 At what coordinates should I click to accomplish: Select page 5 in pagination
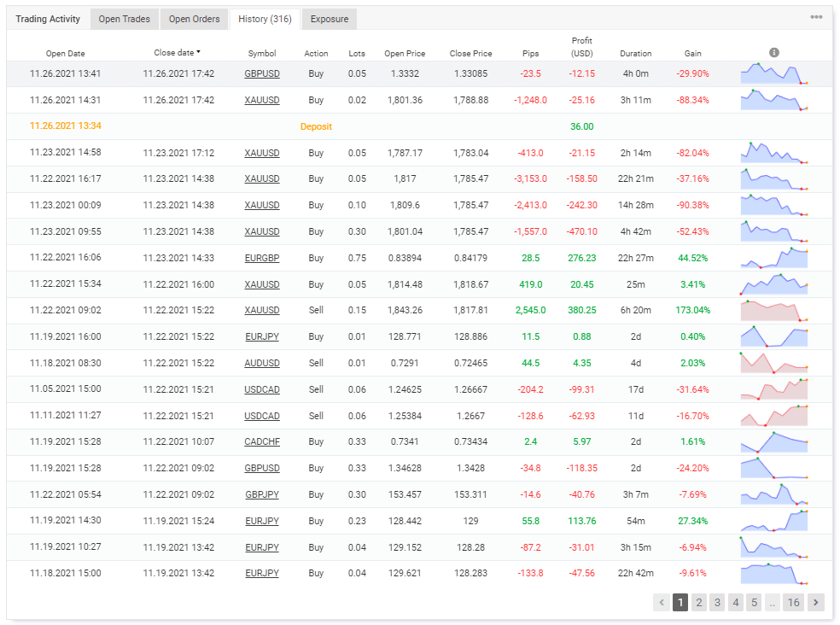coord(754,603)
